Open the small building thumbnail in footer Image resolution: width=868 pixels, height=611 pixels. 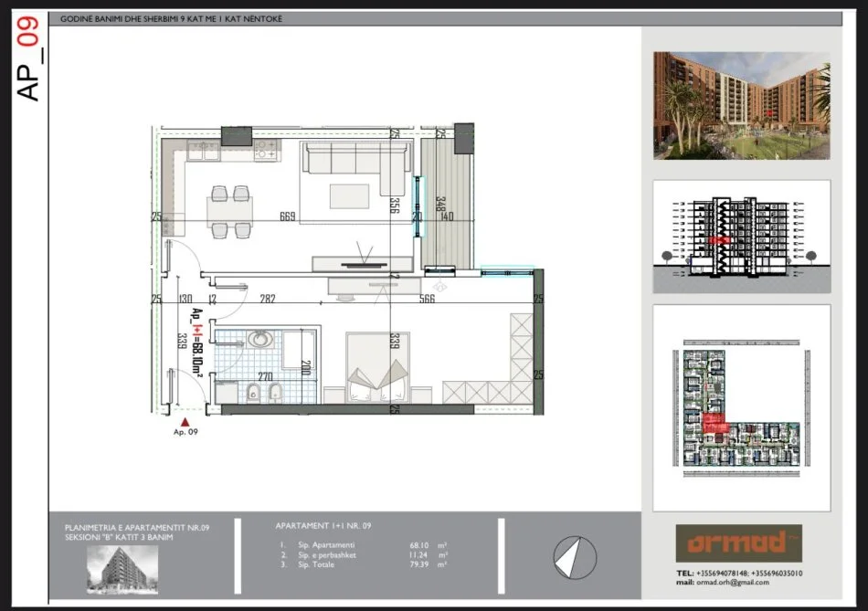point(122,569)
